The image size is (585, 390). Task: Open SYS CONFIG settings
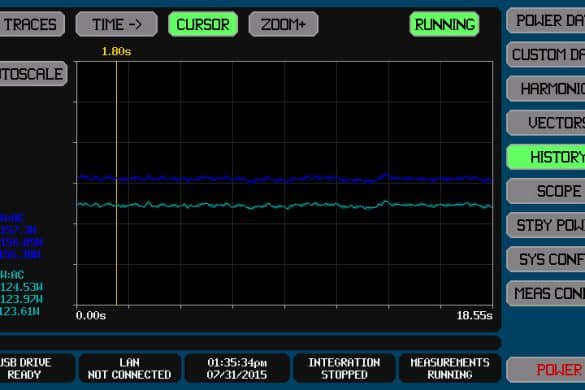pyautogui.click(x=546, y=259)
